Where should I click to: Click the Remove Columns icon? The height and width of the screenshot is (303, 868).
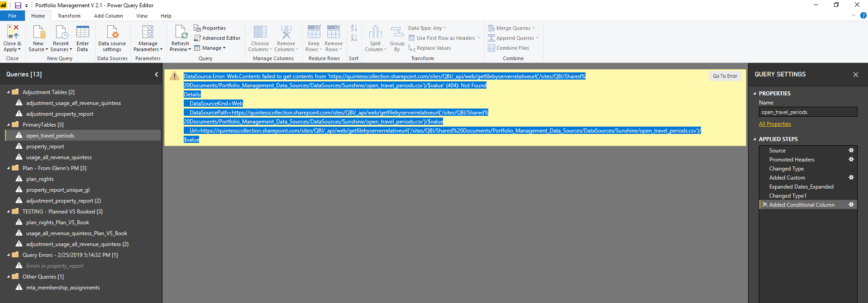[x=286, y=32]
